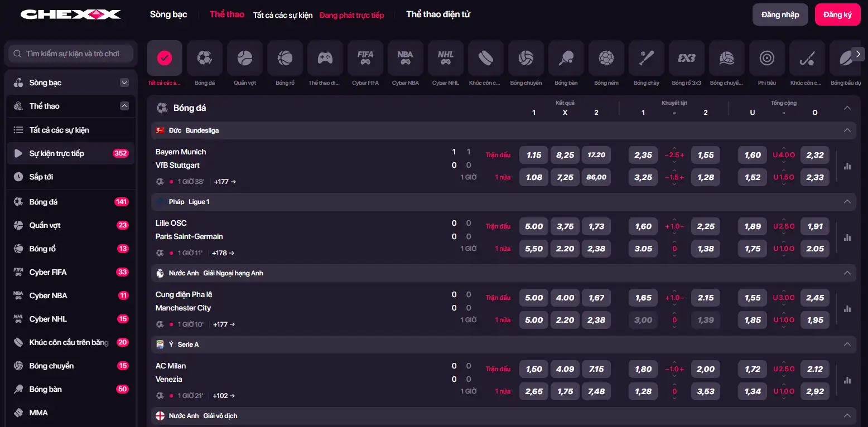Open the esports gamepad icon in the carousel
The width and height of the screenshot is (868, 427).
pos(325,58)
